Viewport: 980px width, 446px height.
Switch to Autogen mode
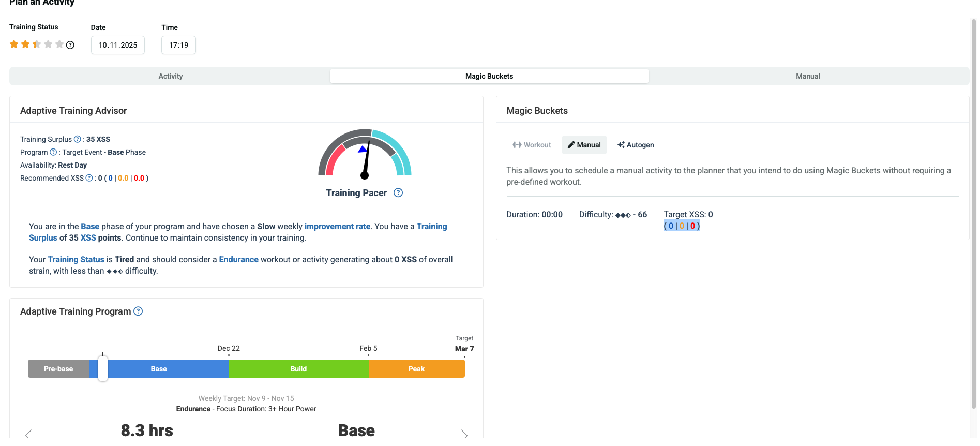(636, 145)
